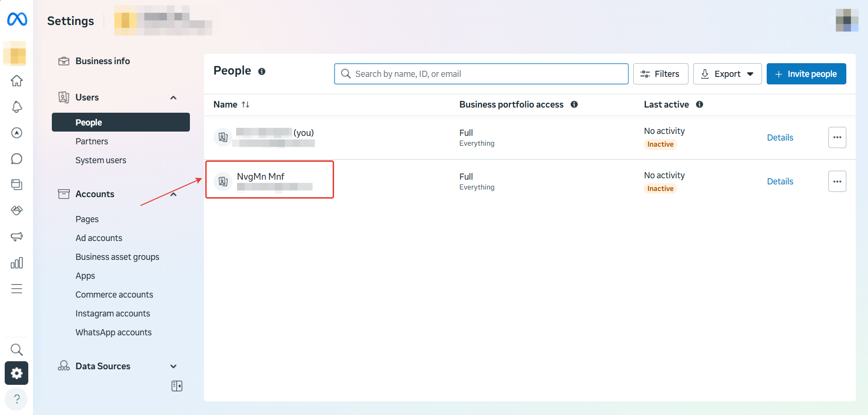Open the Export dropdown
The image size is (868, 415).
click(727, 74)
